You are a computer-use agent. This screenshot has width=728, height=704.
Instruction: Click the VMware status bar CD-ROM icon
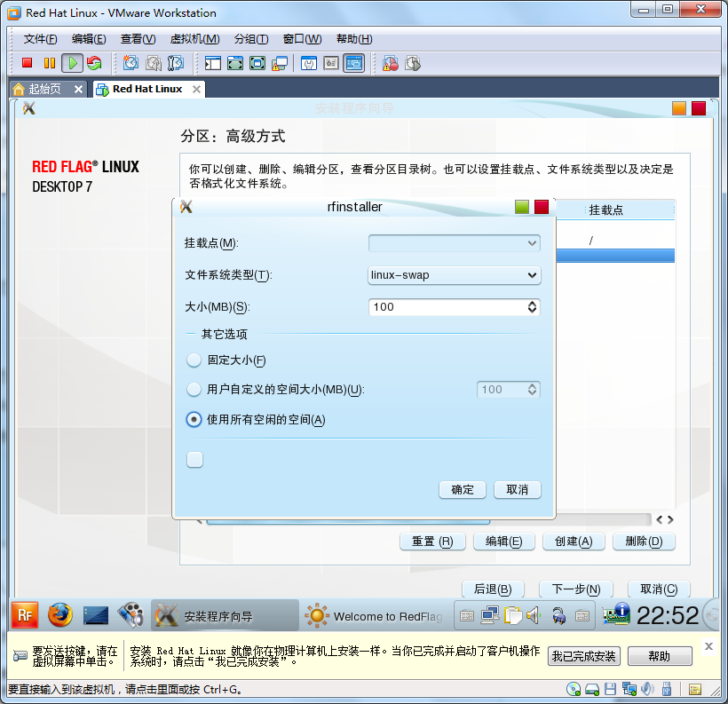574,689
